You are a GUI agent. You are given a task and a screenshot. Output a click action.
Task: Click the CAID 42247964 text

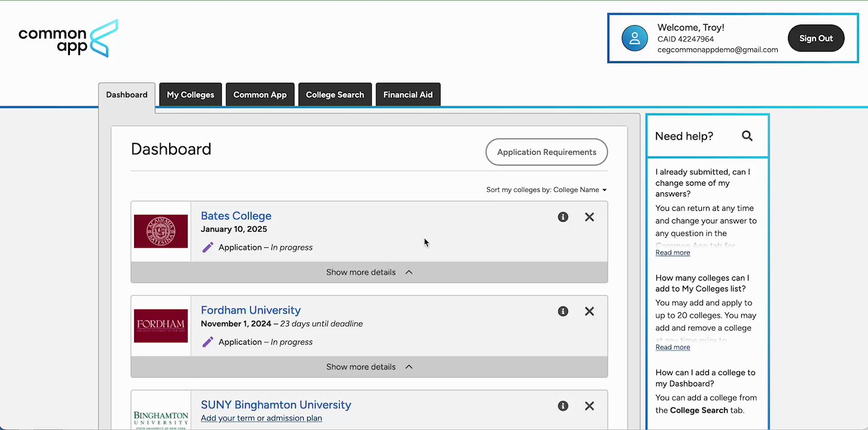[686, 39]
